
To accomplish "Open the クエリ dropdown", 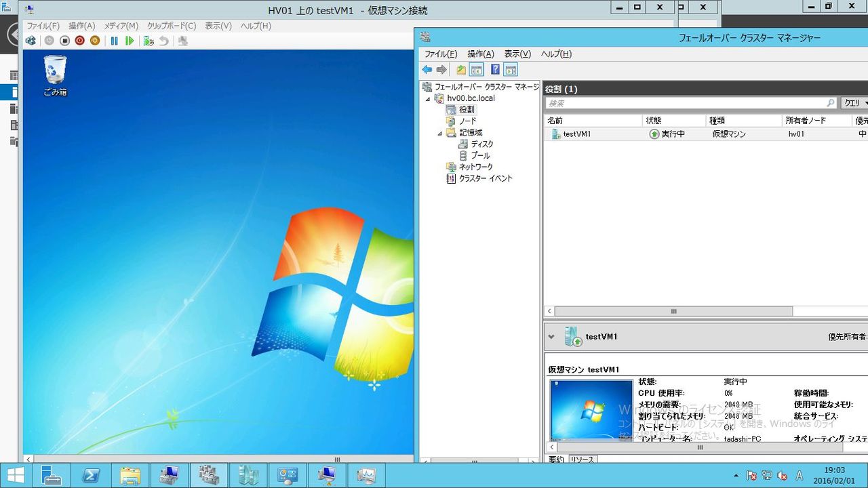I will 855,103.
